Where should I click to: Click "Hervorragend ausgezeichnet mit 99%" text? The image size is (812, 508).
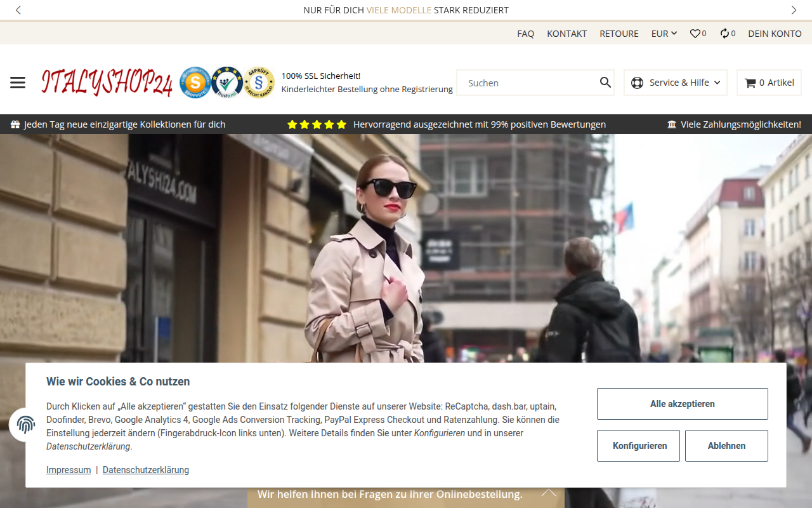[x=480, y=124]
